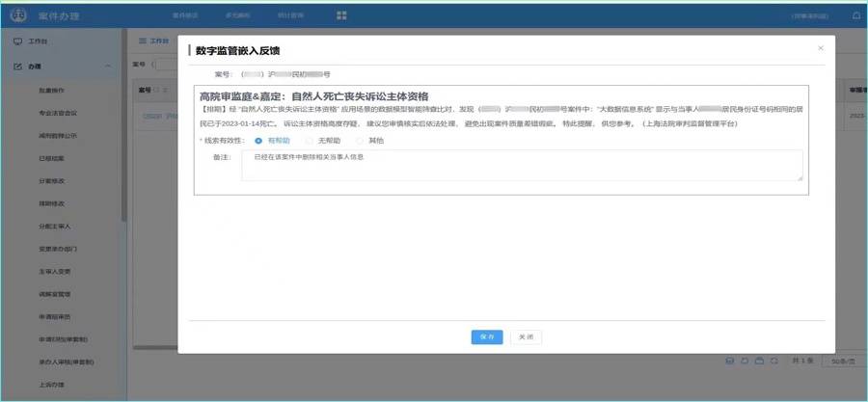Click the court emblem logo
Image resolution: width=868 pixels, height=402 pixels.
coord(17,16)
